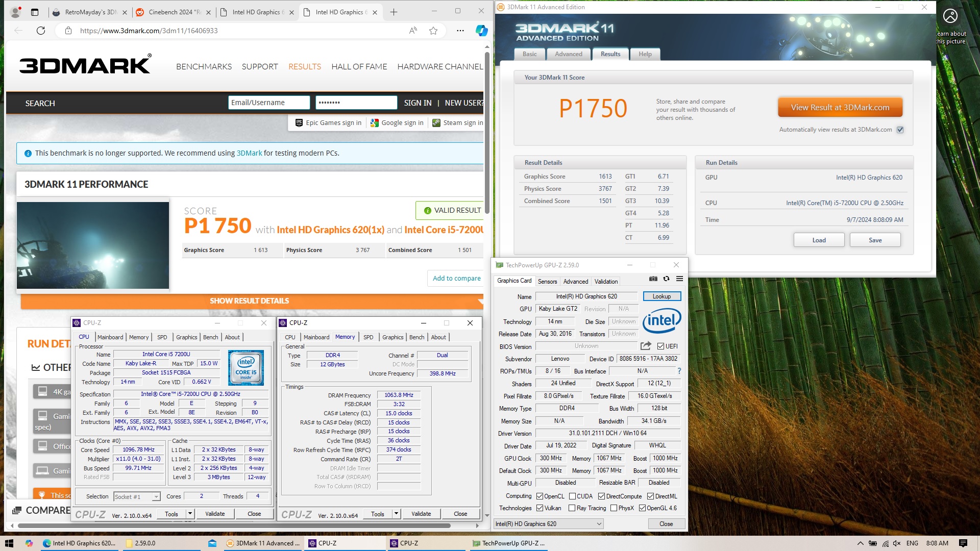Open Tools dropdown arrow in CPU-Z Memory window

point(396,514)
